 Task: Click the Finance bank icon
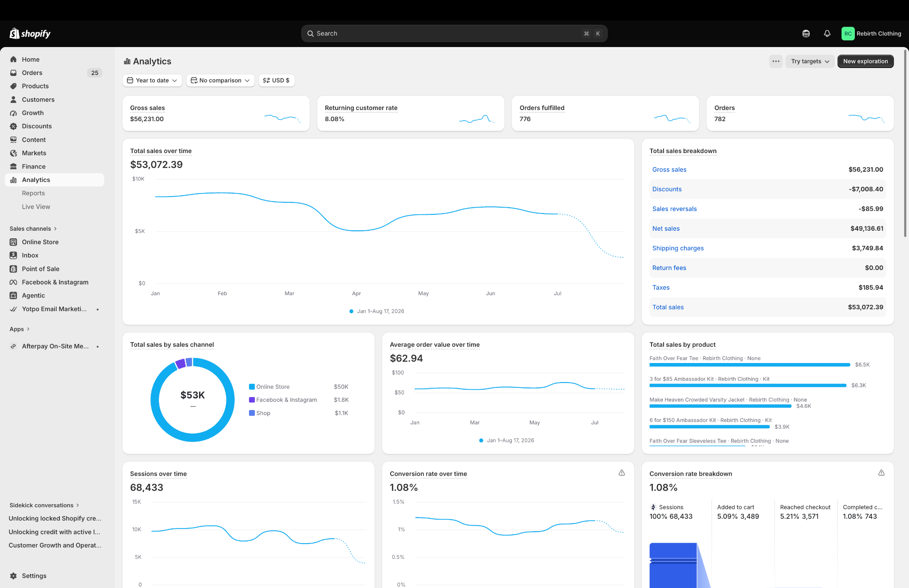click(x=13, y=166)
